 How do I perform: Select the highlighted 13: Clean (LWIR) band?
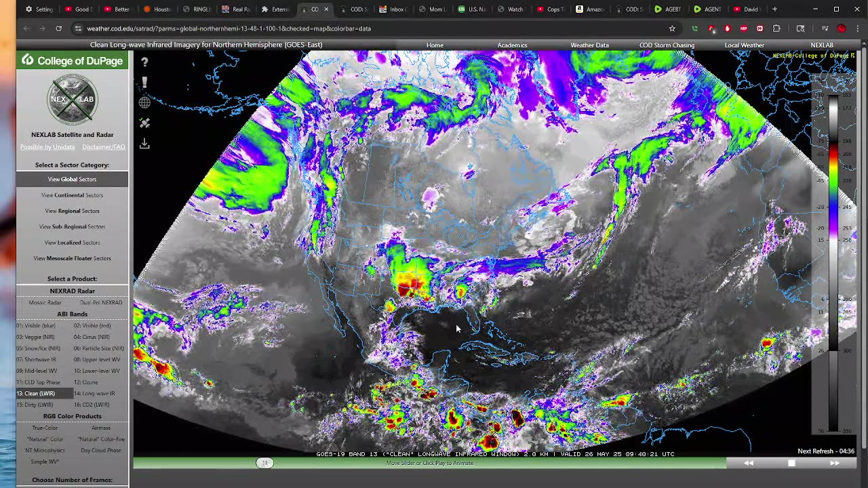coord(45,393)
